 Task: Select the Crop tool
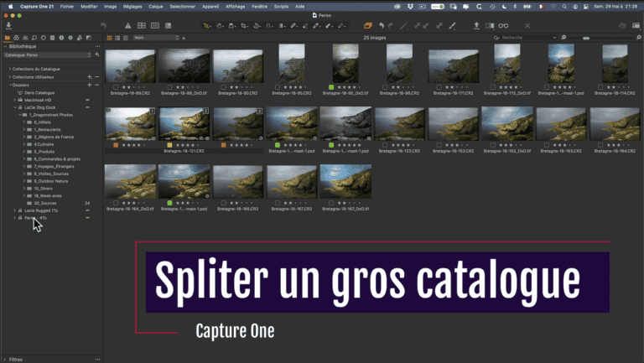[244, 25]
